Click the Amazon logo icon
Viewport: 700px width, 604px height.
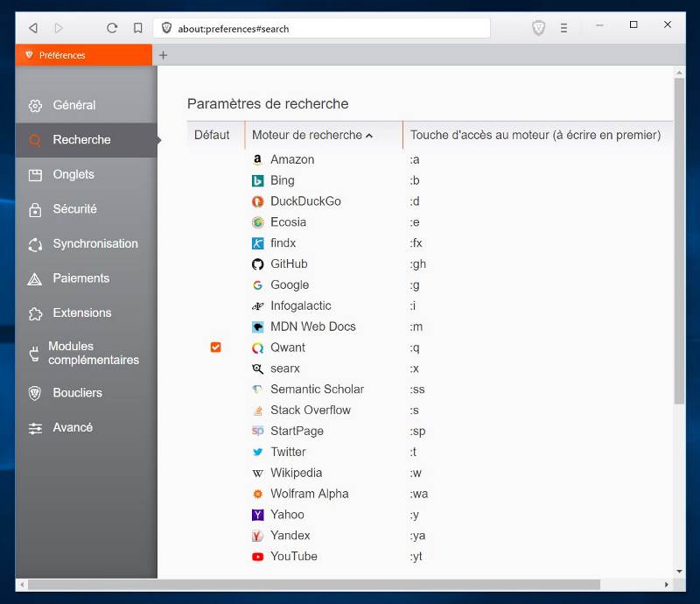[257, 159]
